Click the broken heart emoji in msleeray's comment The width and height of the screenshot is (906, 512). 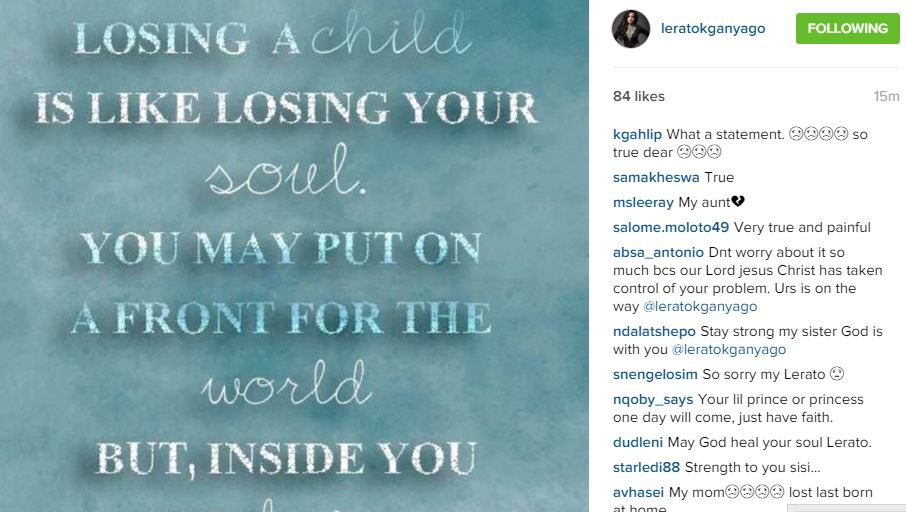738,201
